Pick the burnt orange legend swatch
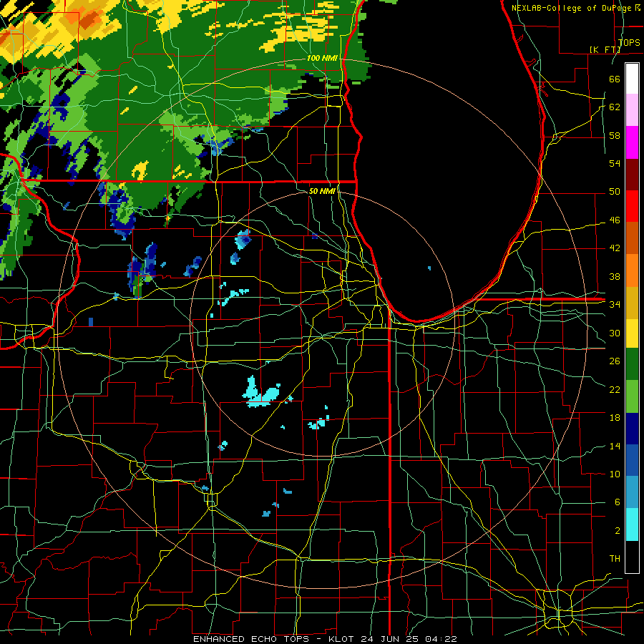 coord(632,238)
